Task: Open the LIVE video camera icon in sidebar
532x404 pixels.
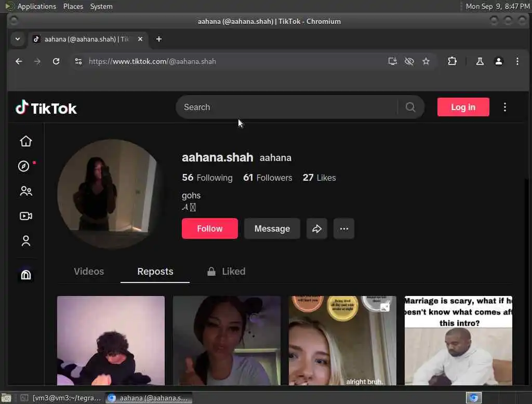Action: 26,216
